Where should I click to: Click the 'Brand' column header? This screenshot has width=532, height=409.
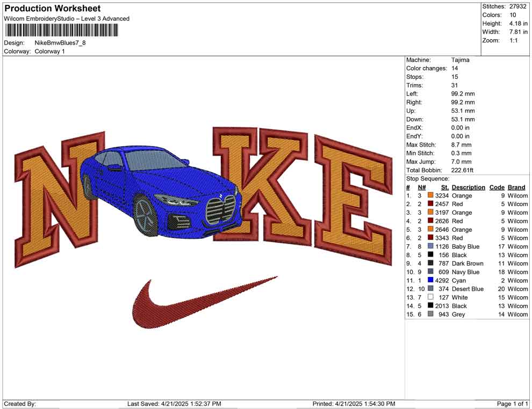(516, 187)
